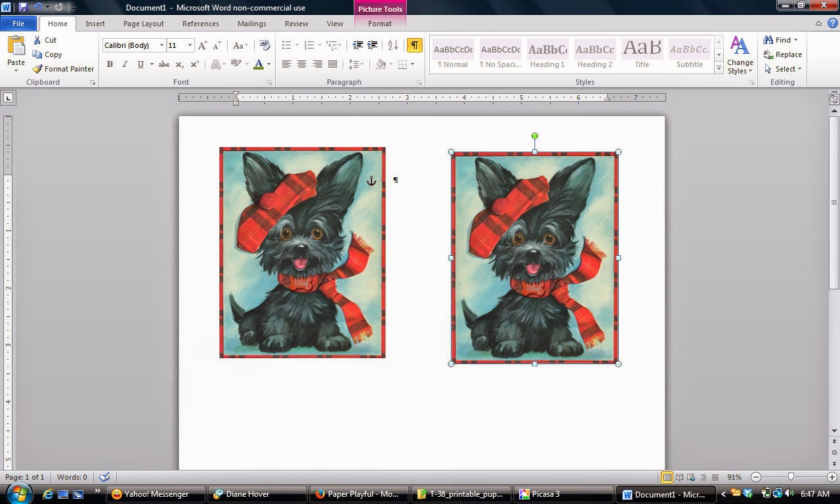
Task: Increase the paragraph indent
Action: 373,45
